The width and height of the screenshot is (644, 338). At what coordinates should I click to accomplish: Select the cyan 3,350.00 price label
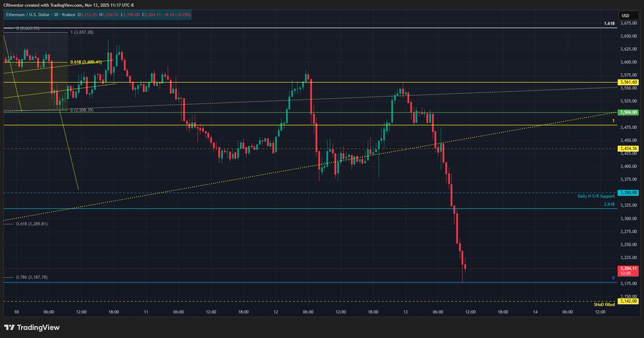(x=628, y=192)
